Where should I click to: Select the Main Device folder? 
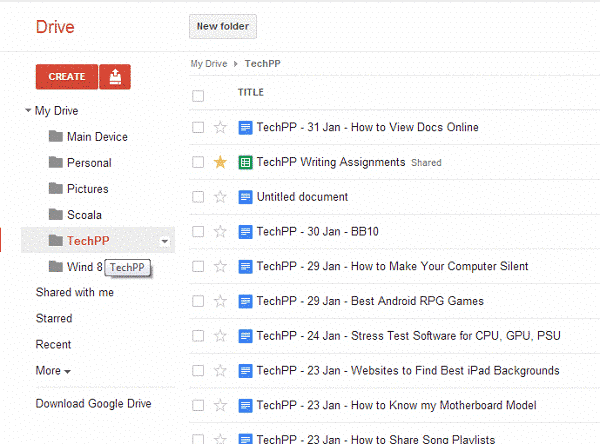(97, 137)
